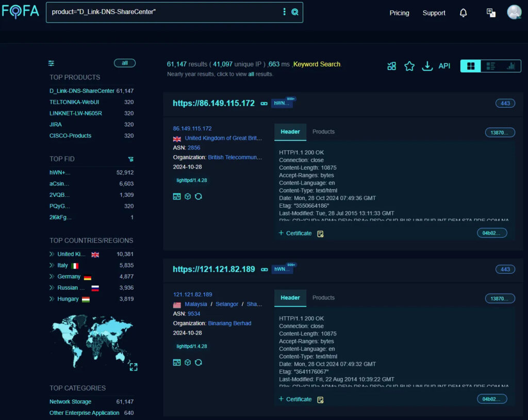Open the Pricing page
This screenshot has width=528, height=420.
point(400,13)
